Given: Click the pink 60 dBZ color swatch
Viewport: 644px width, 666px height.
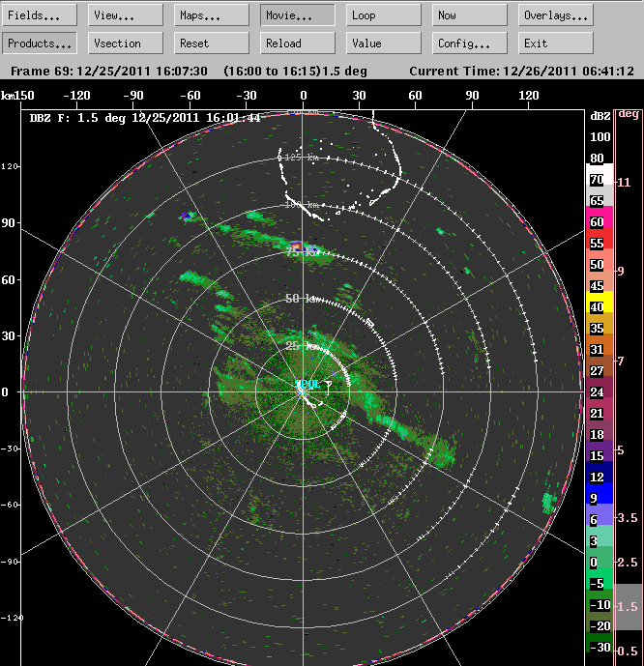Looking at the screenshot, I should (x=600, y=217).
